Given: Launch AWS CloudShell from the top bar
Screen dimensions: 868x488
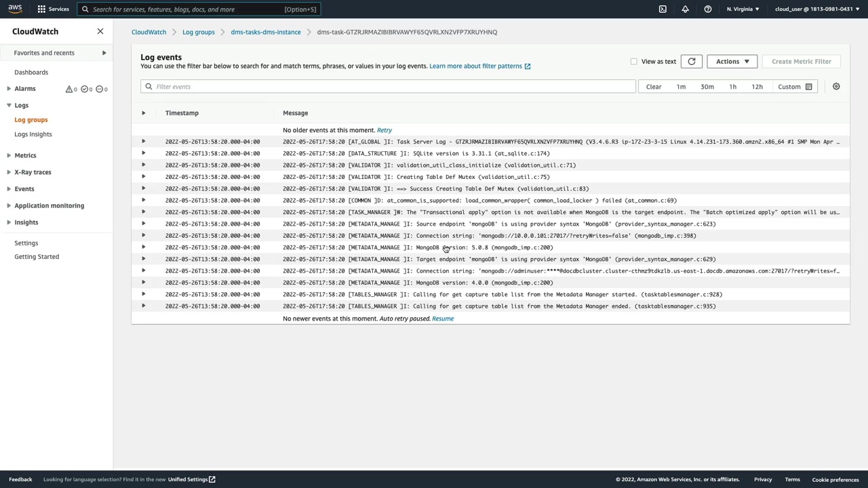Looking at the screenshot, I should pos(663,9).
